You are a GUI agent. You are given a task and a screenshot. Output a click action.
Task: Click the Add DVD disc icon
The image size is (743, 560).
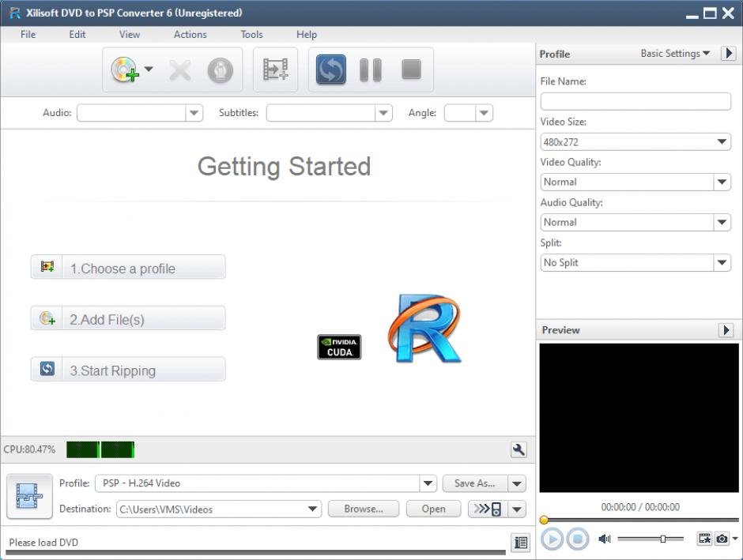point(125,70)
